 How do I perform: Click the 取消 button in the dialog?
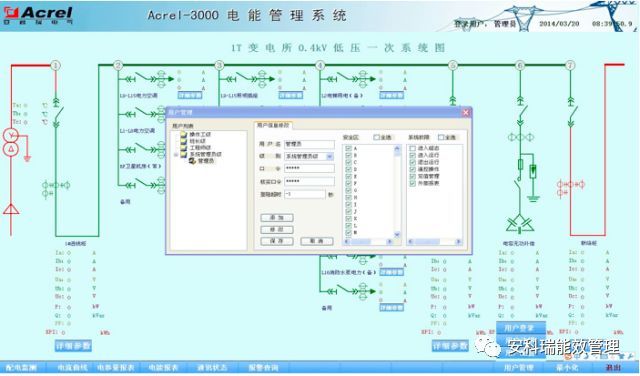[x=317, y=241]
